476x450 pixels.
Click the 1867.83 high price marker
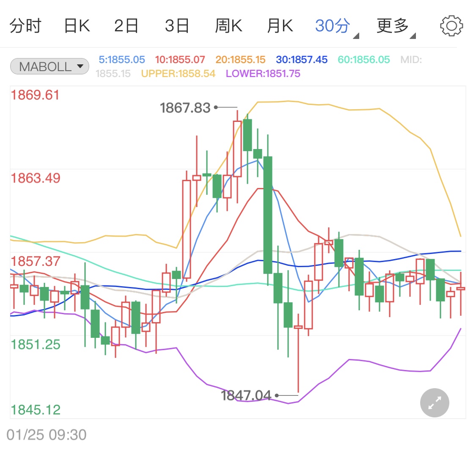pos(185,108)
